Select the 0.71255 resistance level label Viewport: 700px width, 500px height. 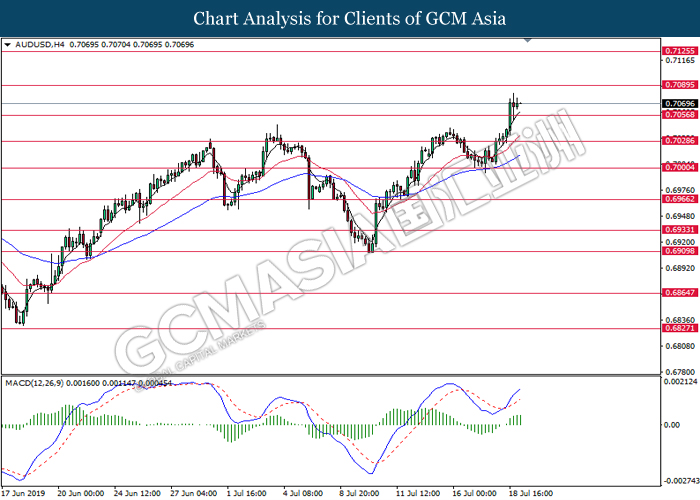click(x=680, y=51)
